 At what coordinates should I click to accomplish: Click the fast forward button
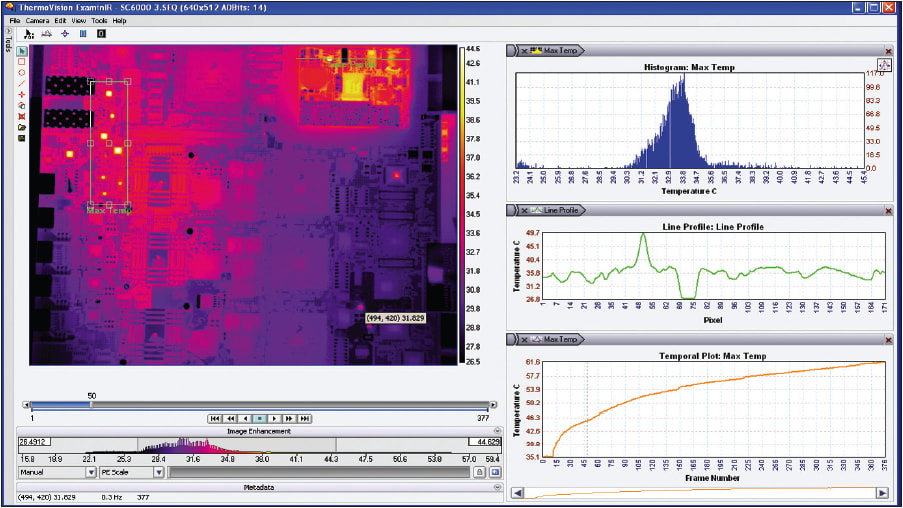pos(290,419)
